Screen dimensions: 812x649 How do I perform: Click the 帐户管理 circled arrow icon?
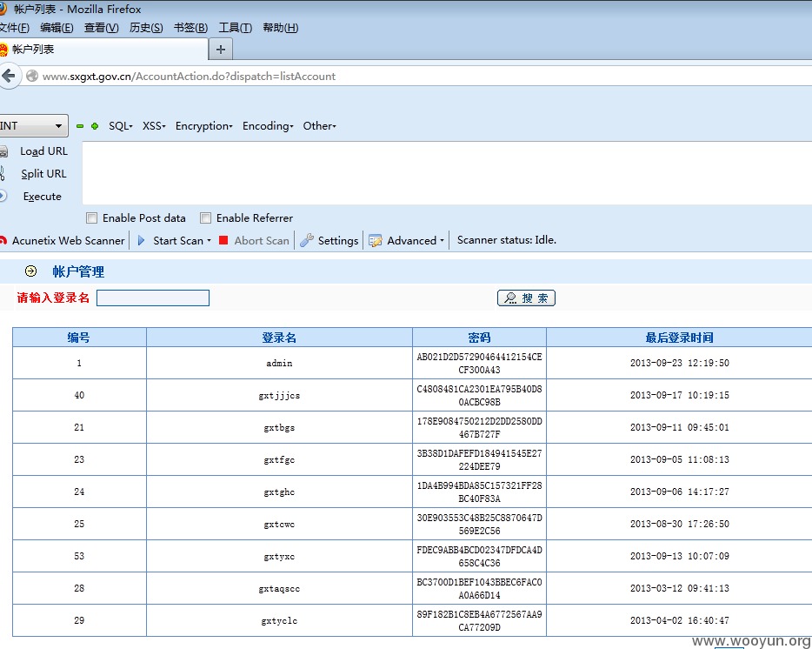pos(31,271)
